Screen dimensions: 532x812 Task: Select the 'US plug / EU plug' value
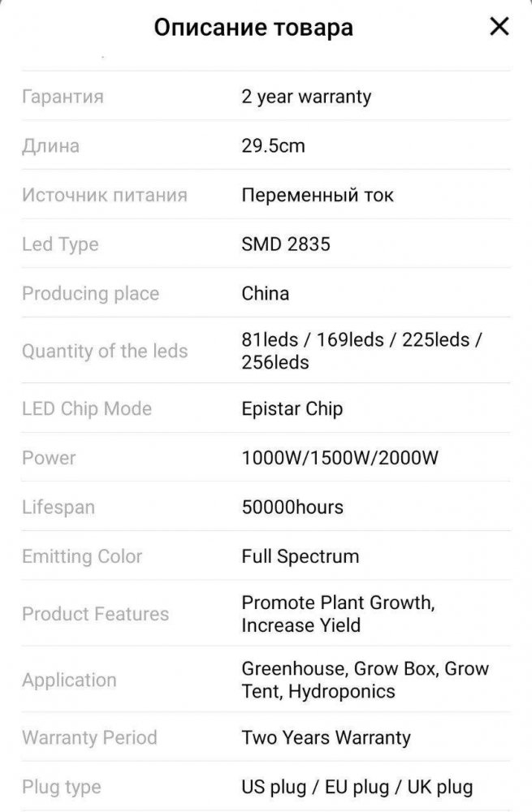coord(315,787)
